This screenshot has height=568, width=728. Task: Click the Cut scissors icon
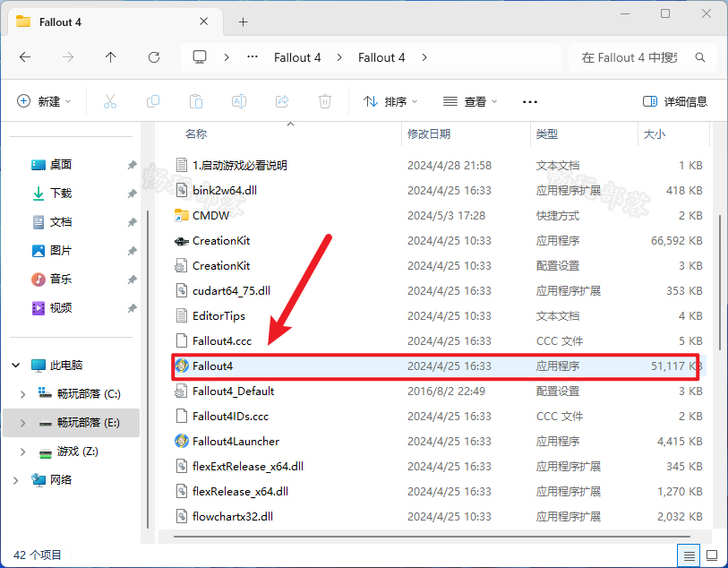click(x=110, y=101)
